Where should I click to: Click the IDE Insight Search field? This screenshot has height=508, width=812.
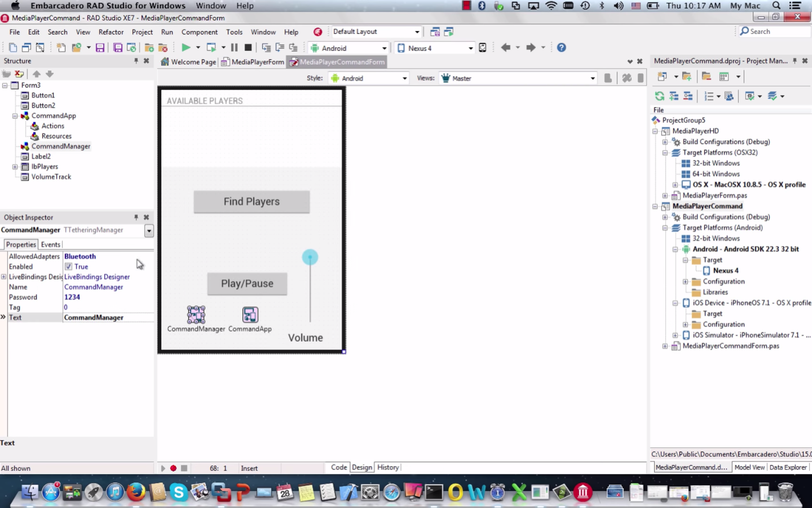775,32
